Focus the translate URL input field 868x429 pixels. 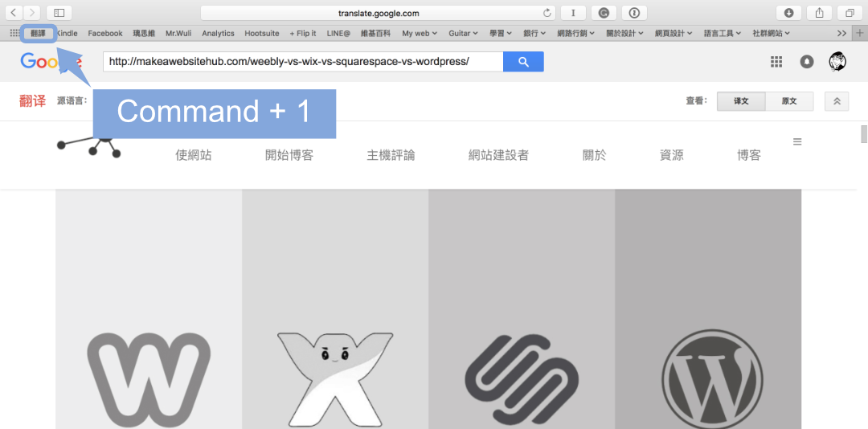coord(303,61)
